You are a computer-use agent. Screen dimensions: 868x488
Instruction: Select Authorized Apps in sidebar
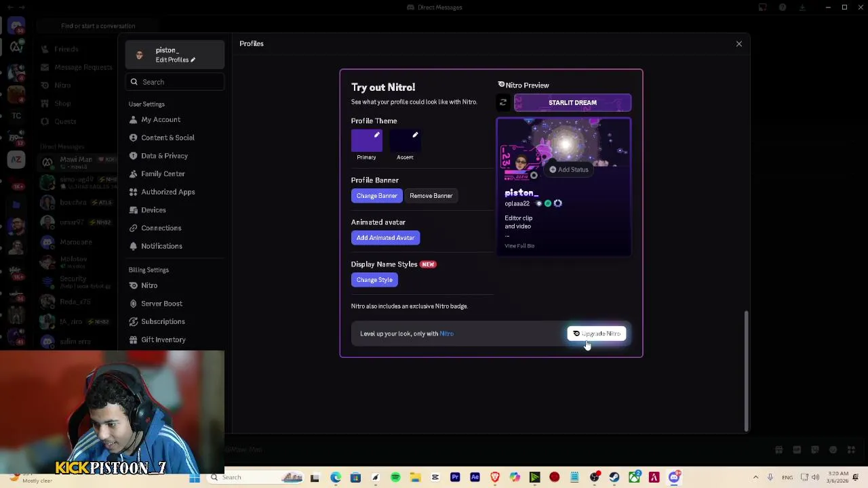(x=174, y=192)
